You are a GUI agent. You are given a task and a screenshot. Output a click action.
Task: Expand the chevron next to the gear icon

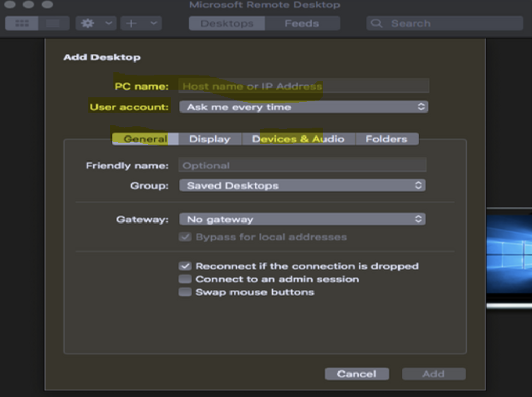tap(108, 23)
